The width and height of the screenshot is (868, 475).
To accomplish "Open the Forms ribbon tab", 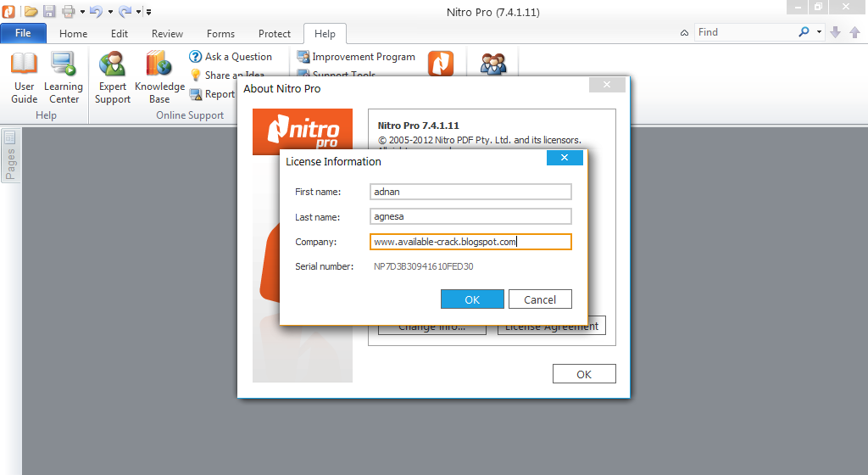I will pyautogui.click(x=220, y=34).
